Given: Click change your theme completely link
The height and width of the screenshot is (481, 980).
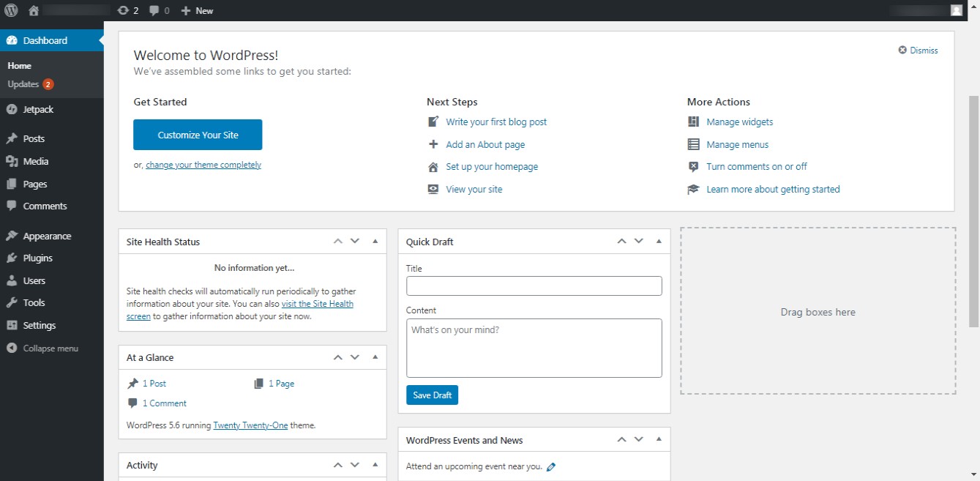Looking at the screenshot, I should coord(203,165).
